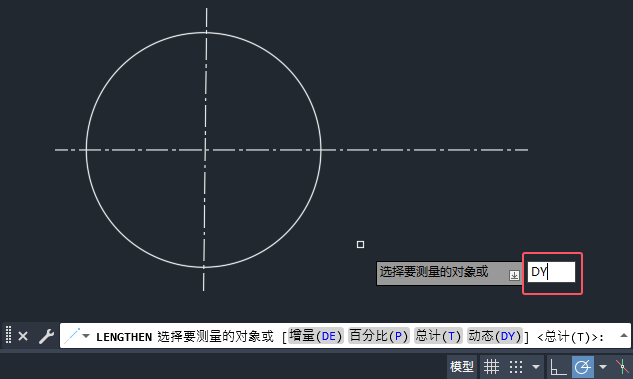The width and height of the screenshot is (633, 379).
Task: Expand command history with up arrow
Action: pos(623,335)
